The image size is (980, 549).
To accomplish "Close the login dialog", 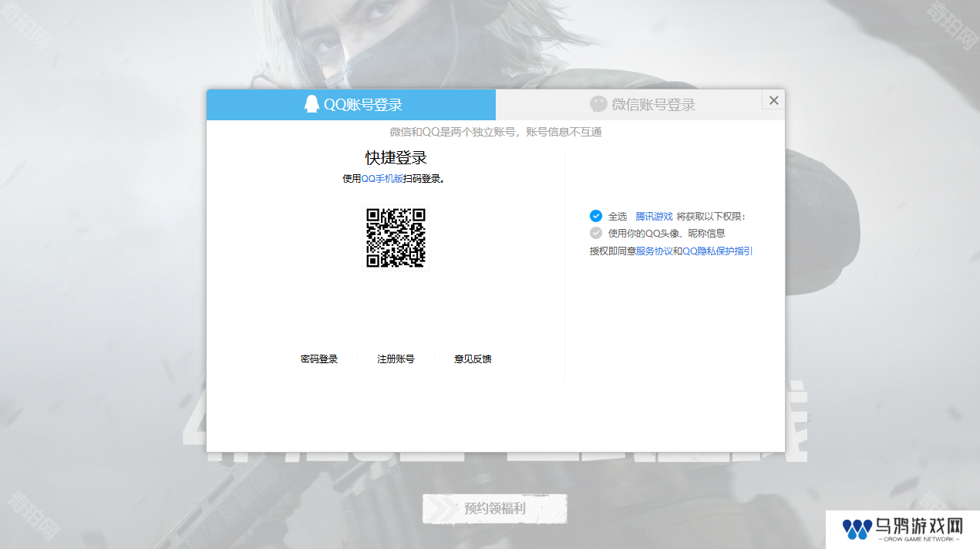I will click(773, 100).
